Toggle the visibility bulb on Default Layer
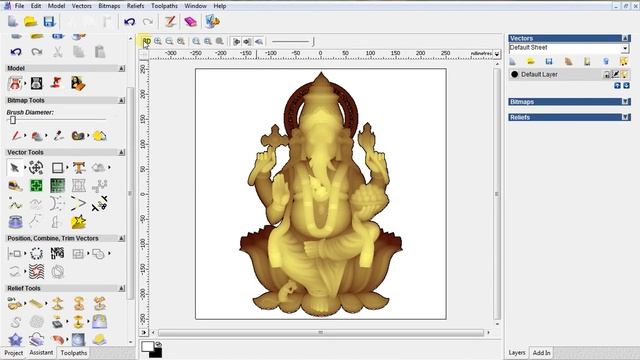 click(x=624, y=74)
